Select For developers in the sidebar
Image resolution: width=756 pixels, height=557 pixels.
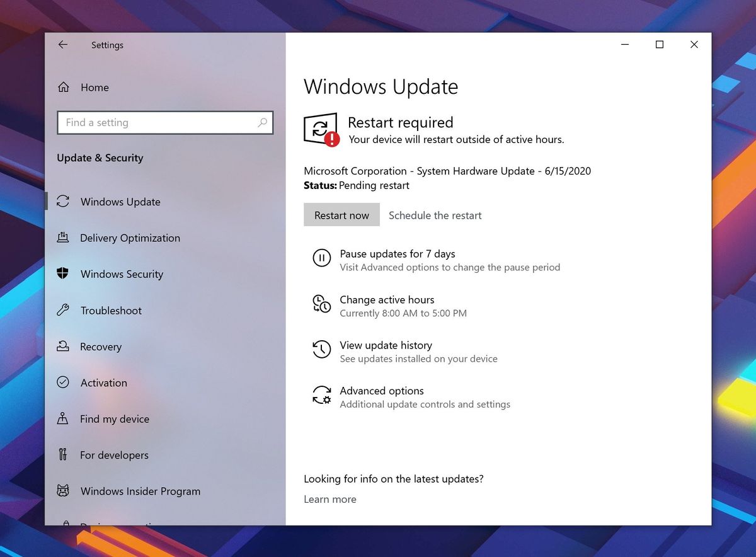click(x=63, y=454)
